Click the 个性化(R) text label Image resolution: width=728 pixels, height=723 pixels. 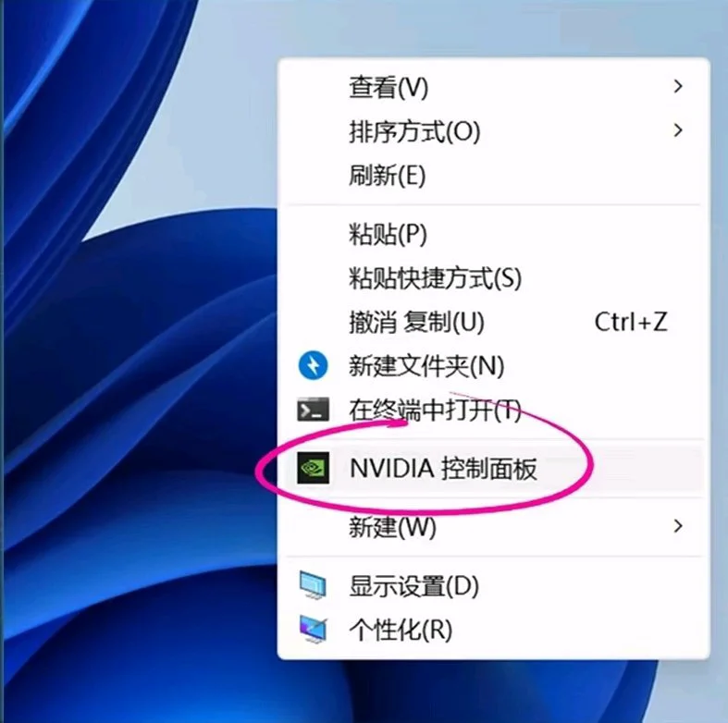(x=401, y=631)
